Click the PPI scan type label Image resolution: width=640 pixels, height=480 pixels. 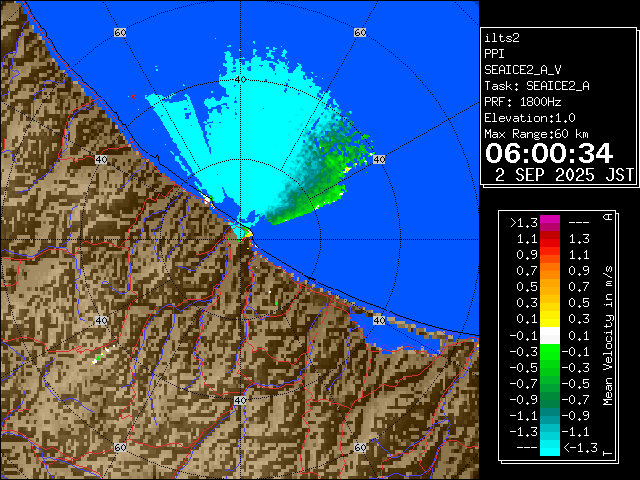click(495, 53)
